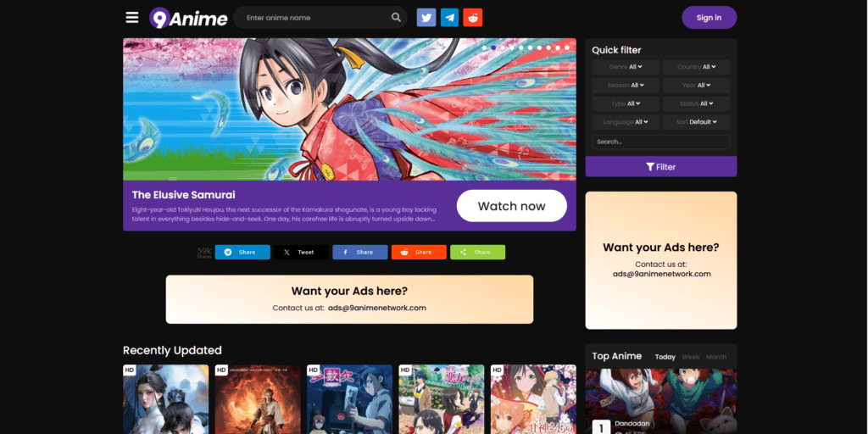Open the Telegram icon in header
This screenshot has width=868, height=434.
pos(449,18)
